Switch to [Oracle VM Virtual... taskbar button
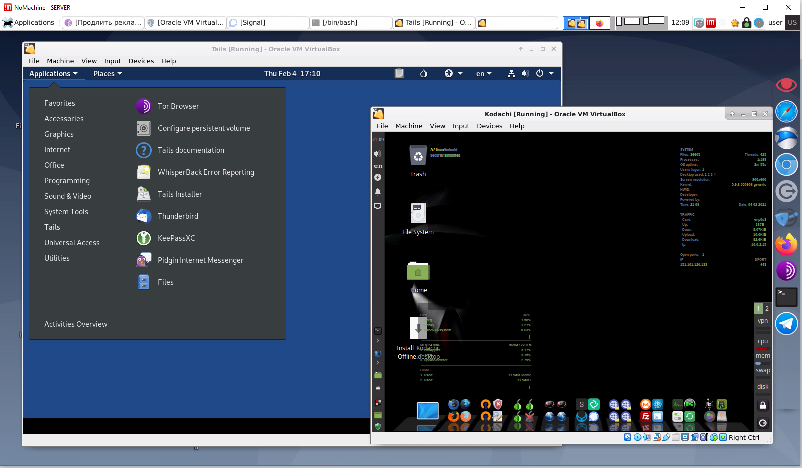Viewport: 802px width, 468px height. [x=185, y=23]
